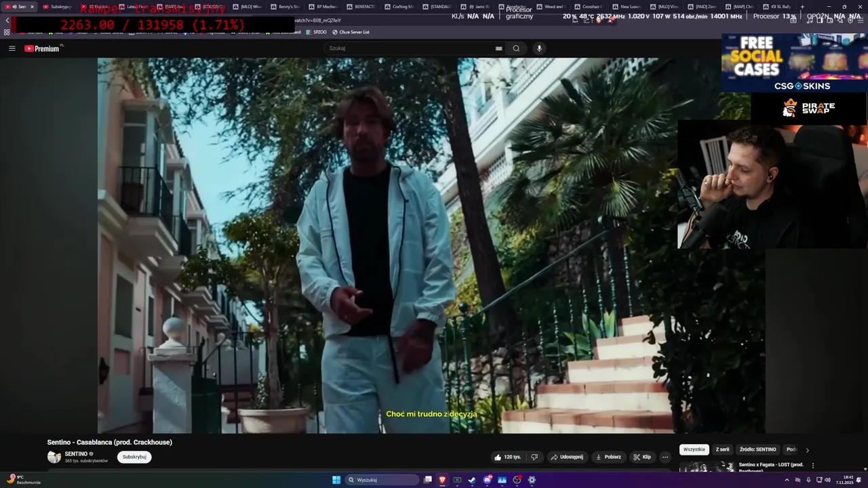Open the gear settings app on taskbar
868x488 pixels.
click(x=532, y=480)
